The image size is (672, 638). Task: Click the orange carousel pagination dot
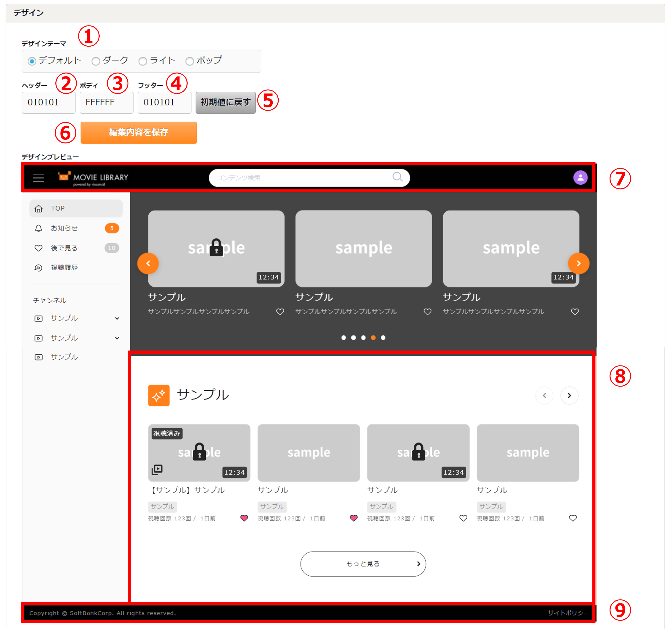coord(373,337)
